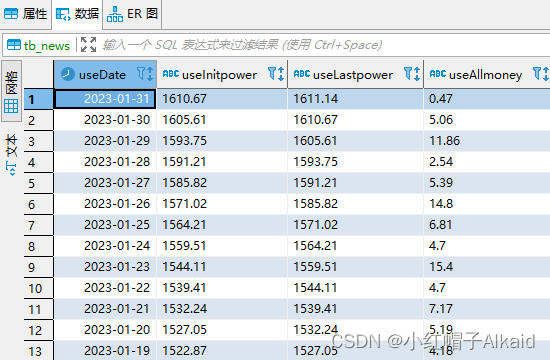The image size is (550, 360).
Task: Click date cell 2023-01-29
Action: click(105, 141)
